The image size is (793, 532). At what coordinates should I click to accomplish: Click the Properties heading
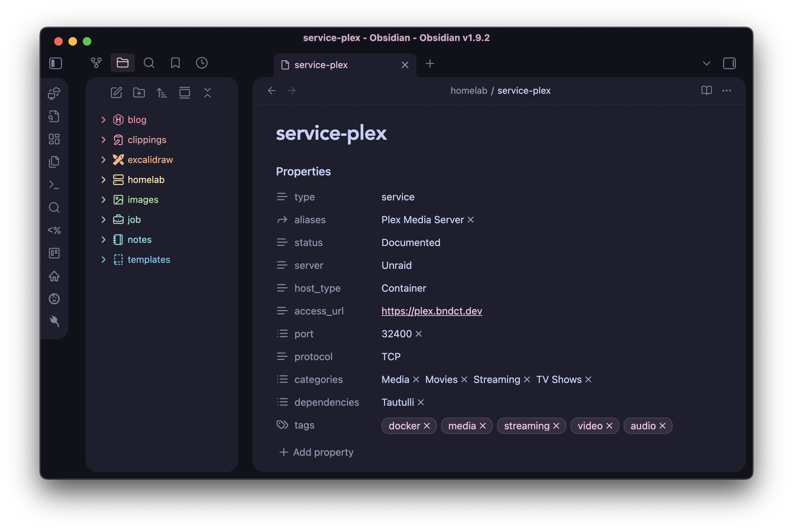(303, 172)
